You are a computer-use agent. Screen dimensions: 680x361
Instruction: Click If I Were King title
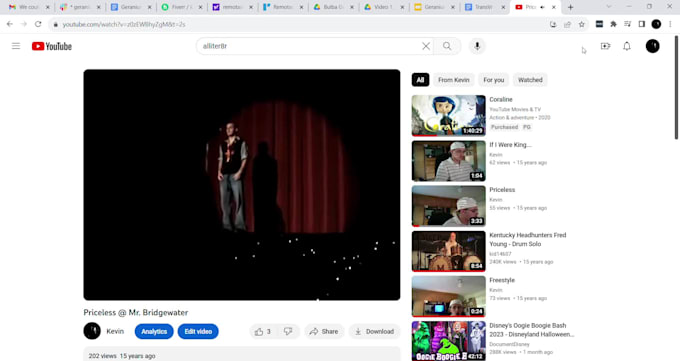(510, 144)
